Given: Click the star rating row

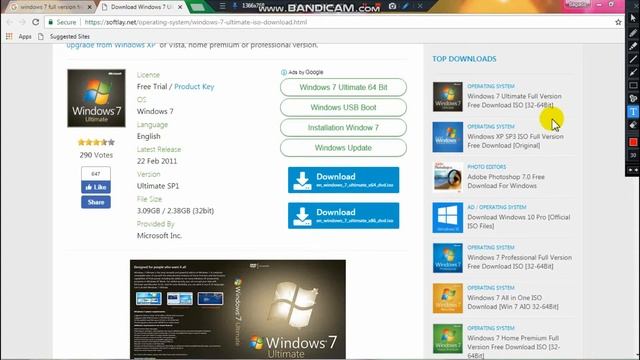Looking at the screenshot, I should pos(96,142).
